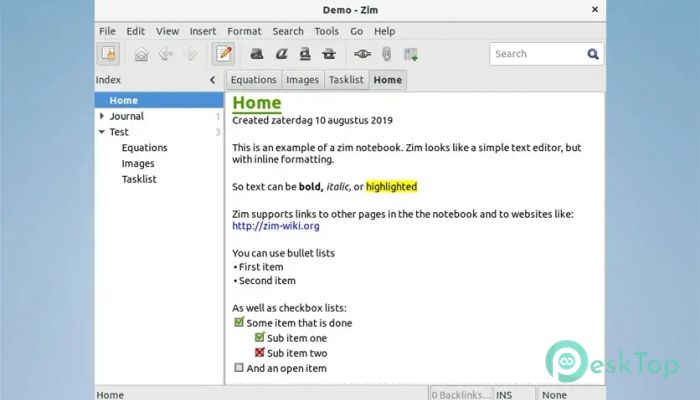Toggle checkbox for 'Sub item one'
This screenshot has width=700, height=400.
tap(260, 337)
